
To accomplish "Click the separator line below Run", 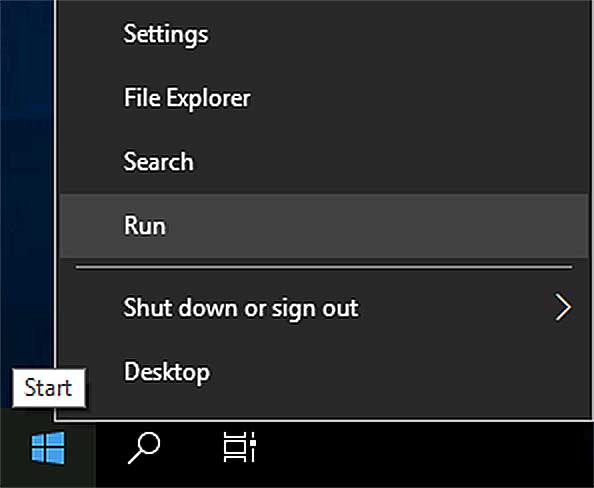I will pos(324,267).
